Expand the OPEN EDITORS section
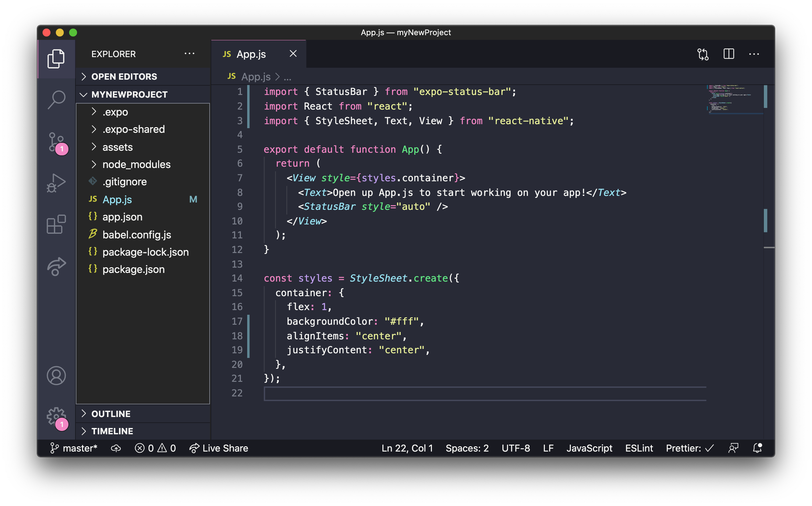The height and width of the screenshot is (506, 812). point(143,77)
